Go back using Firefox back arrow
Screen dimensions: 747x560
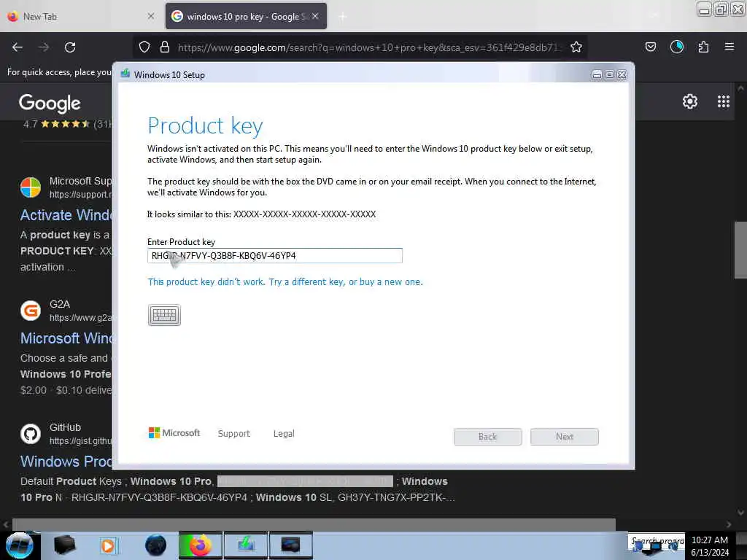[x=18, y=47]
